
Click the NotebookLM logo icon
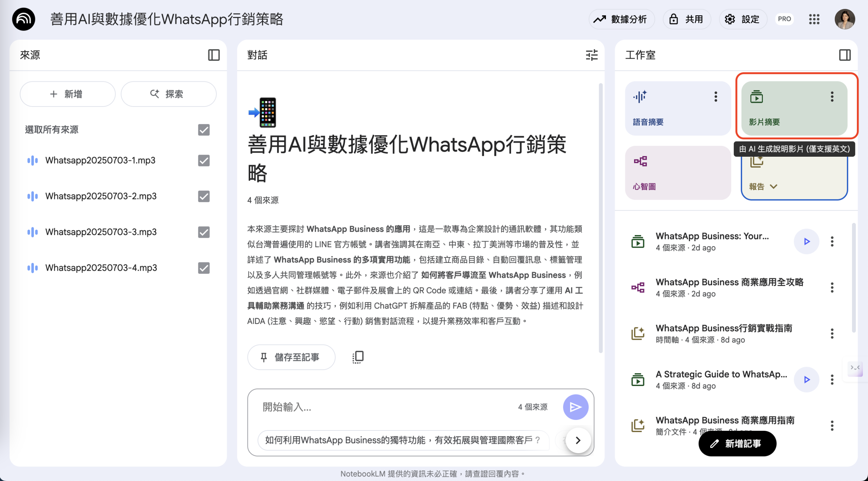coord(24,19)
